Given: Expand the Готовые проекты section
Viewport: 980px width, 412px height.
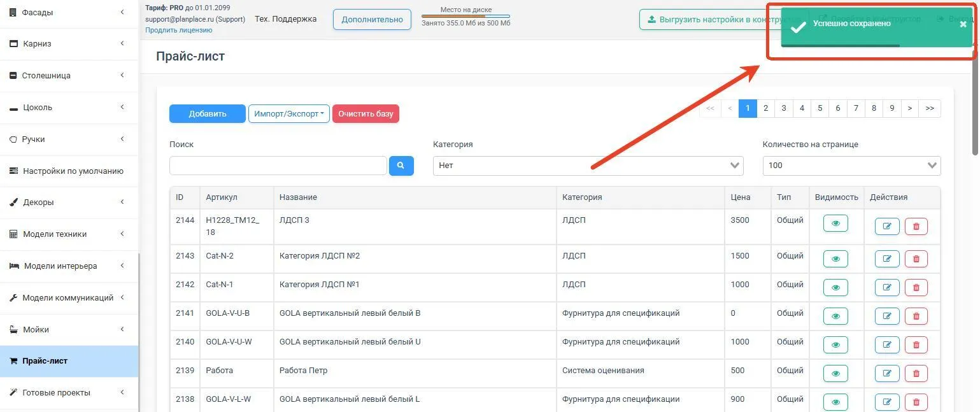Looking at the screenshot, I should [x=69, y=393].
